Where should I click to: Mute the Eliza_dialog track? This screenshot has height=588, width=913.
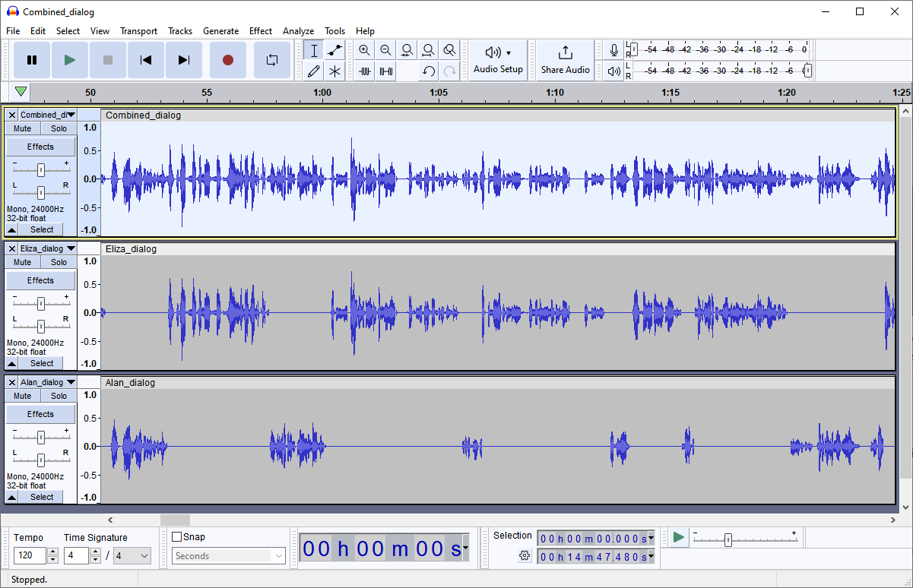[23, 262]
